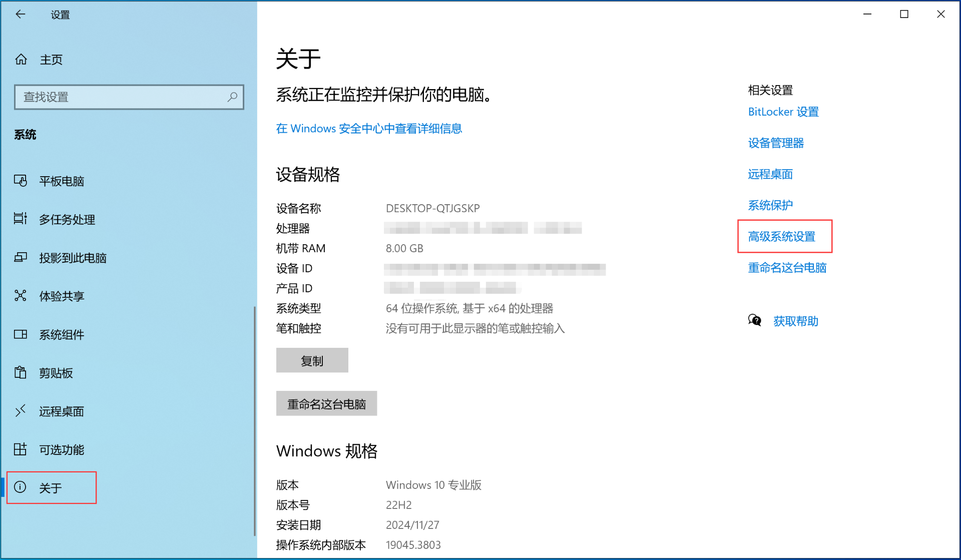This screenshot has height=560, width=961.
Task: Click into the 查找设置 search field
Action: 120,97
